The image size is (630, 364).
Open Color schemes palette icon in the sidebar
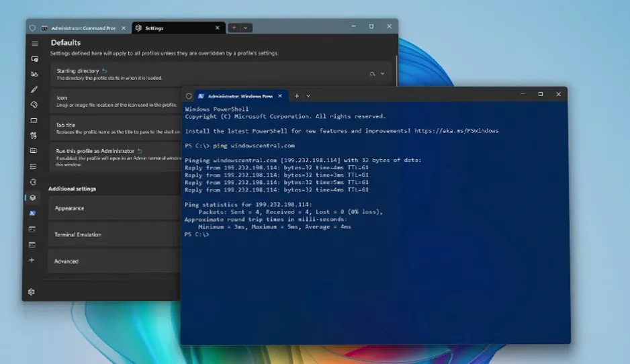coord(34,105)
